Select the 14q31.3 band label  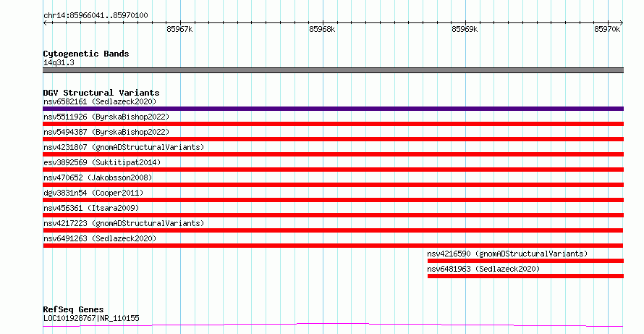59,63
